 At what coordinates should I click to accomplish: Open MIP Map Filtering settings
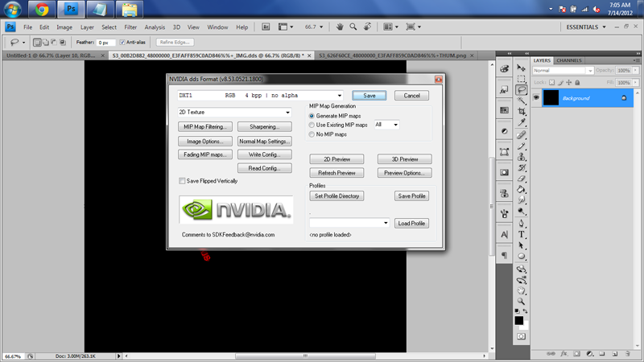(205, 127)
